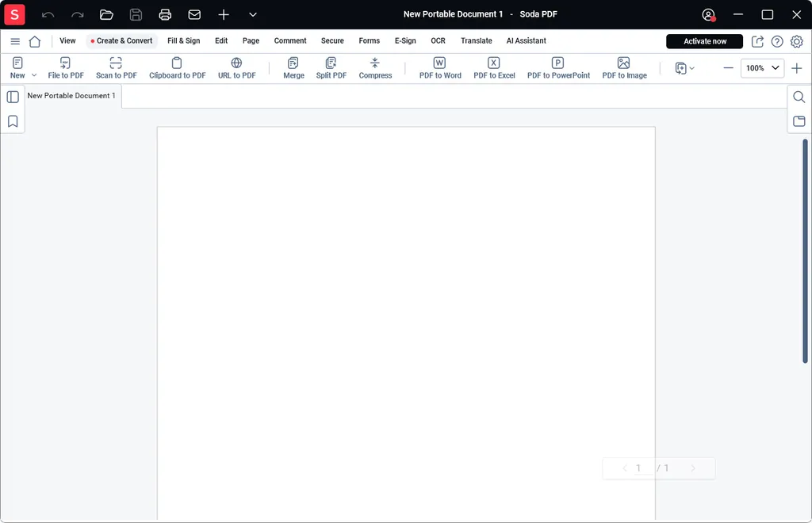Open the Secure tab
This screenshot has height=523, width=812.
(x=332, y=41)
